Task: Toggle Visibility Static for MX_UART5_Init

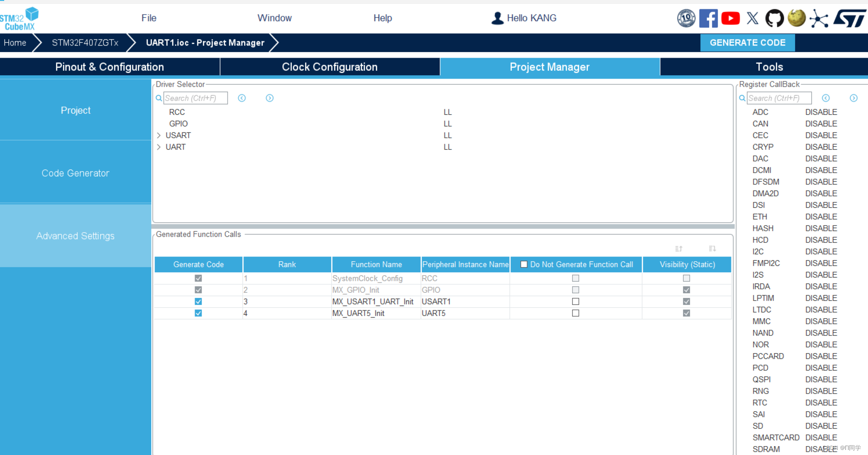Action: (x=686, y=313)
